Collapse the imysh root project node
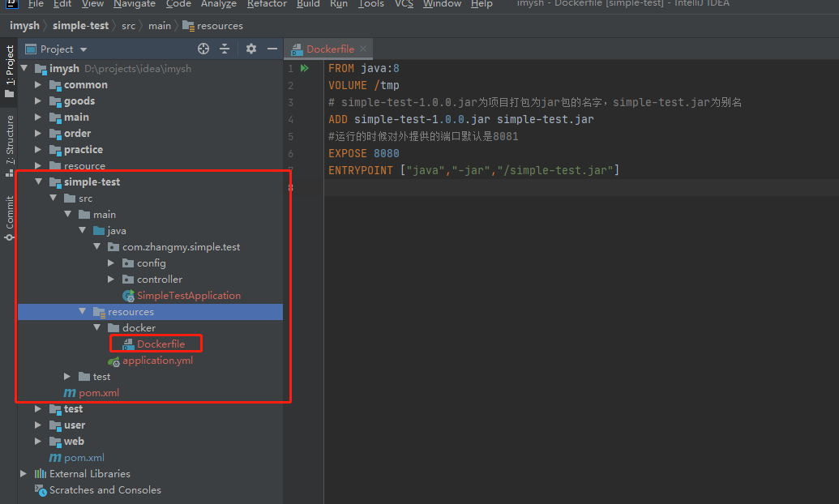Image resolution: width=839 pixels, height=504 pixels. [x=24, y=69]
